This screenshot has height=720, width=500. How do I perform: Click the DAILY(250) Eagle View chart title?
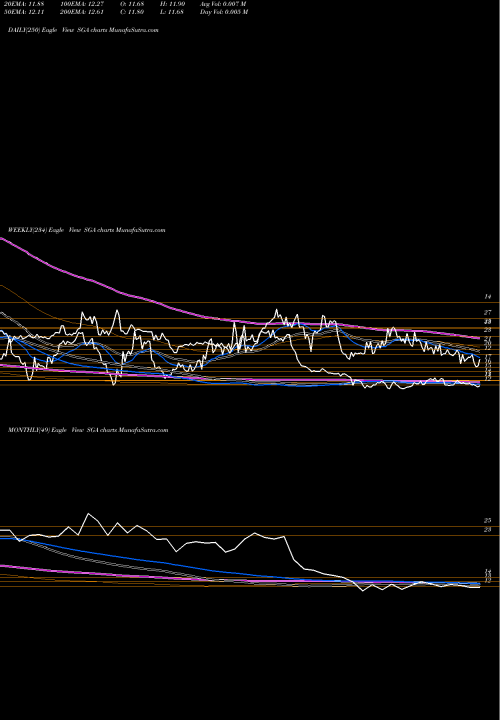coord(83,30)
